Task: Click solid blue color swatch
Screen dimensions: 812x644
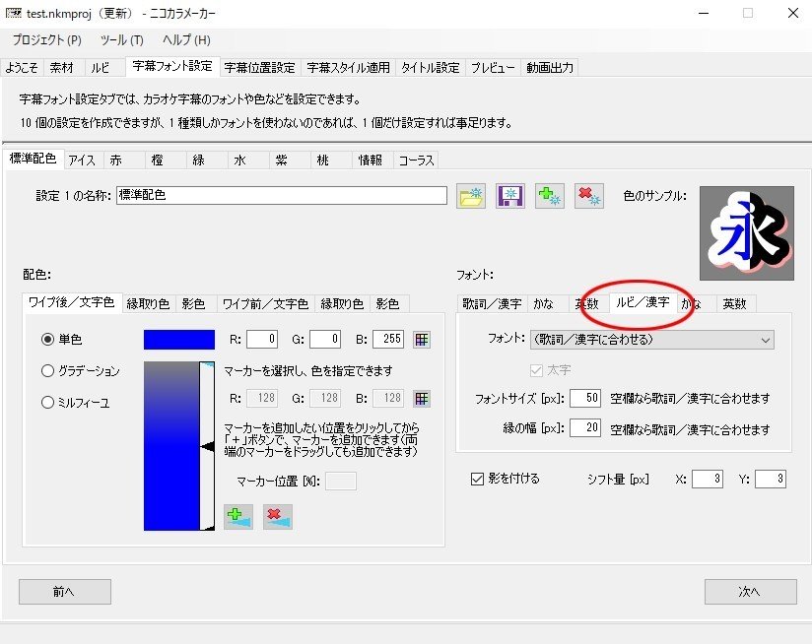Action: pos(179,340)
